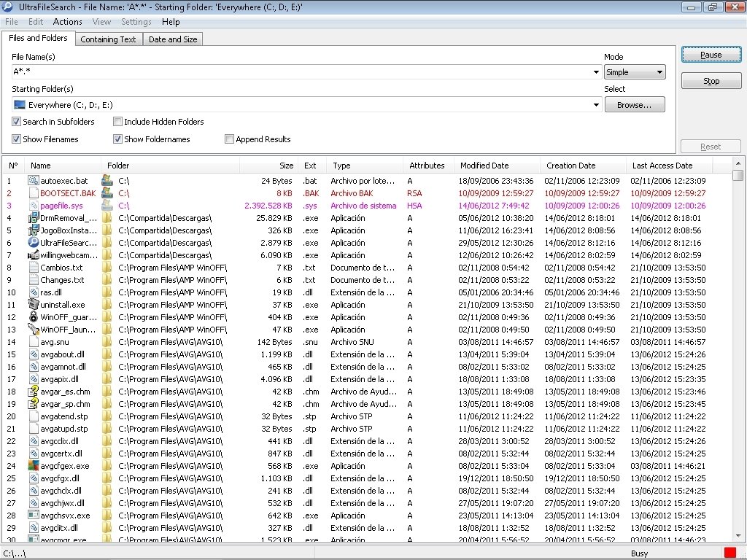Open the File menu

click(x=12, y=21)
